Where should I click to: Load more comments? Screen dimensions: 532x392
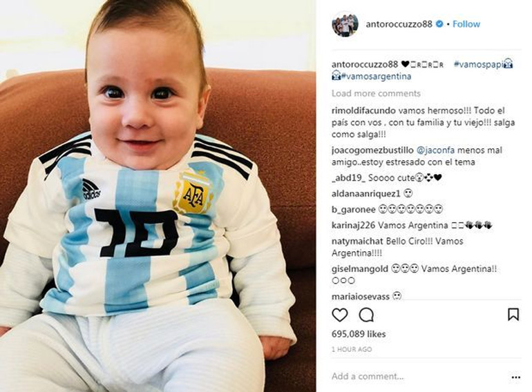376,93
